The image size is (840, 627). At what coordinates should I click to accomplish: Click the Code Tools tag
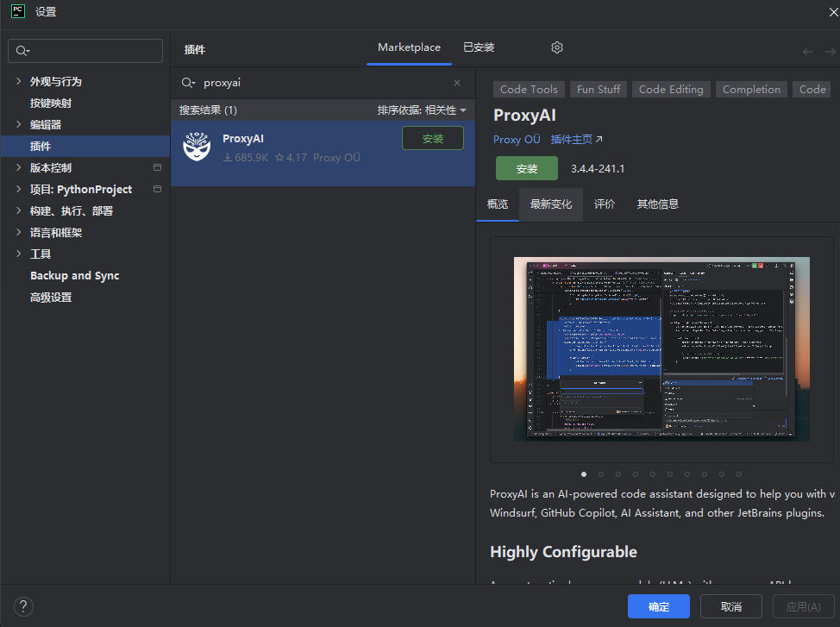click(529, 90)
